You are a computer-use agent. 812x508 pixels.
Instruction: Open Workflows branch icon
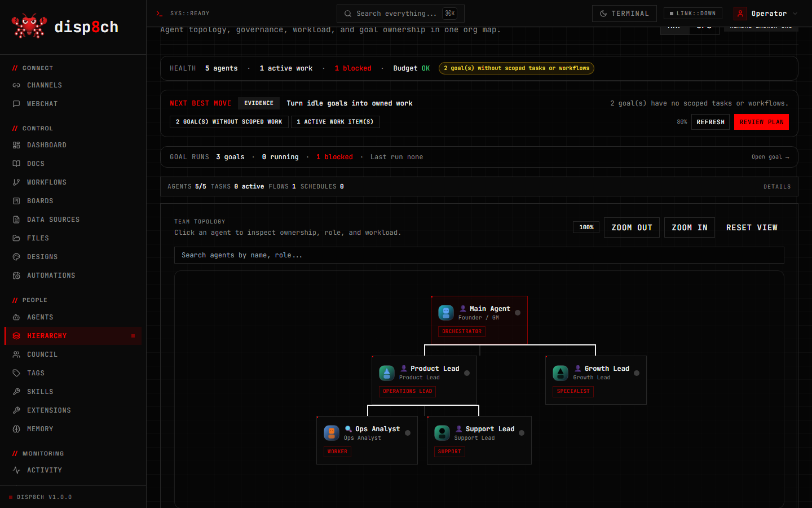[x=16, y=182]
